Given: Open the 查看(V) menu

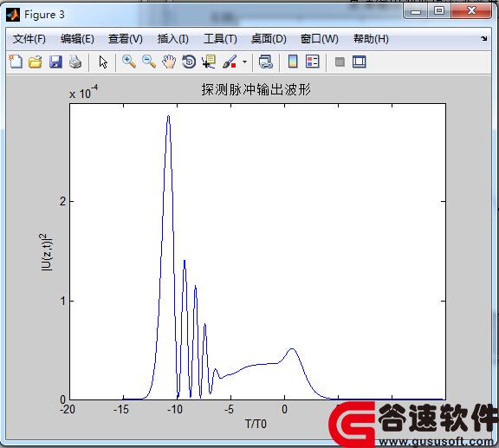Looking at the screenshot, I should (126, 39).
